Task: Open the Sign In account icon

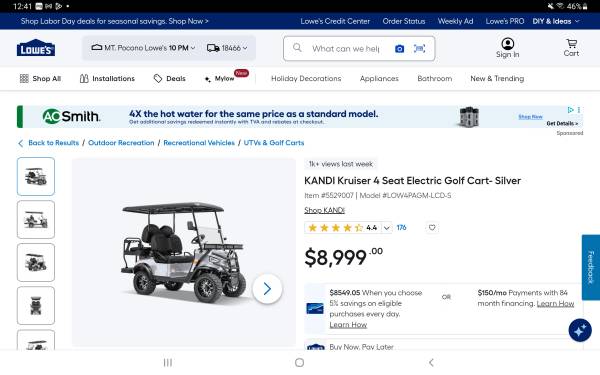Action: click(x=507, y=48)
